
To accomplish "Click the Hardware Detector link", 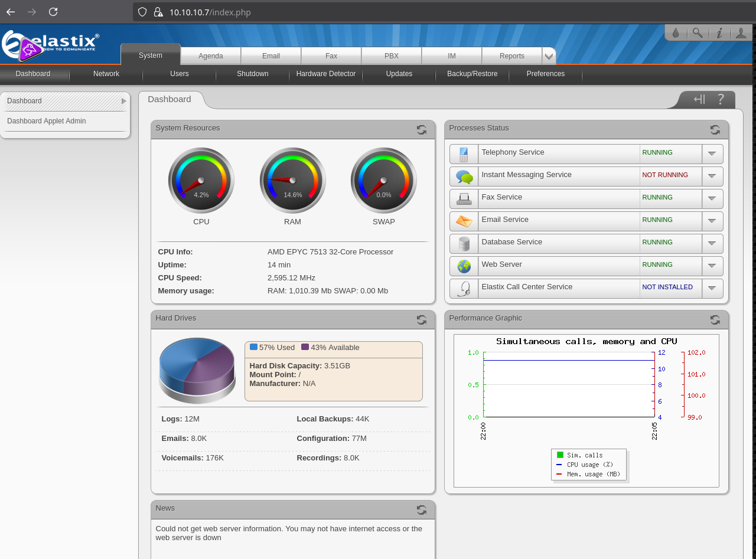I will (x=326, y=74).
